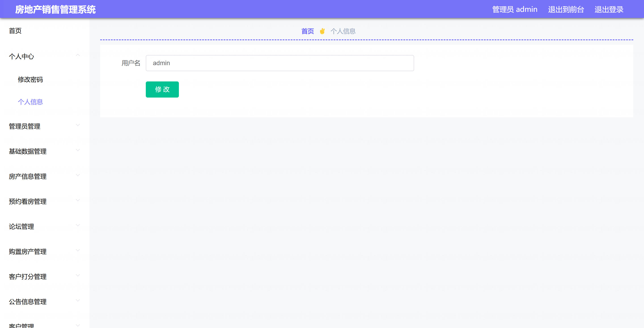Click the victory hand breadcrumb icon
The image size is (644, 328).
(322, 31)
